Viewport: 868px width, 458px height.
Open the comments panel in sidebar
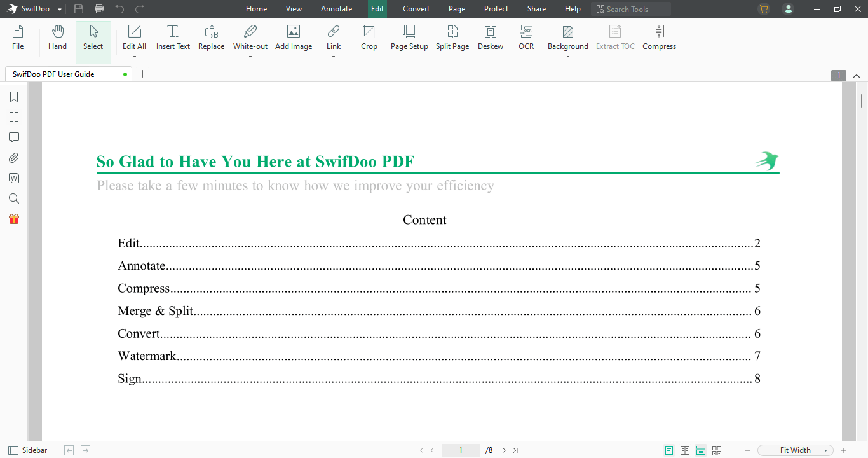[x=14, y=137]
